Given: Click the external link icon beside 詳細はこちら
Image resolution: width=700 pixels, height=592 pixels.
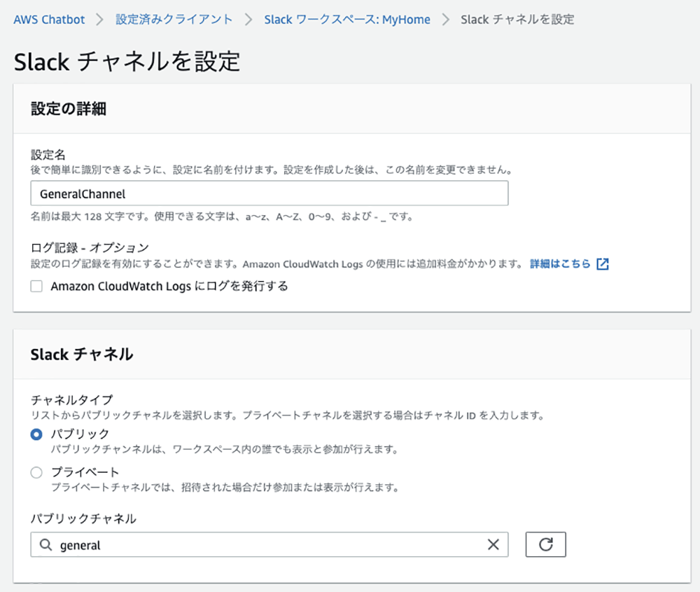Looking at the screenshot, I should (x=603, y=264).
